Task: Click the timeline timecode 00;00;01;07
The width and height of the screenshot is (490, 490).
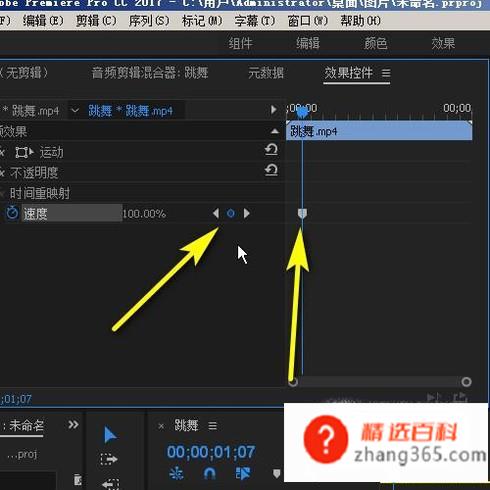Action: click(211, 452)
